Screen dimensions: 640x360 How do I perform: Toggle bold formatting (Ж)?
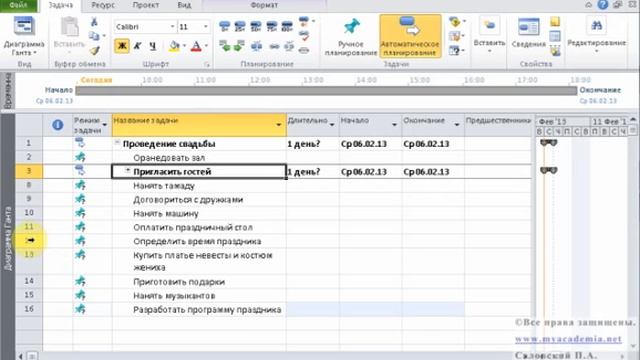(122, 46)
